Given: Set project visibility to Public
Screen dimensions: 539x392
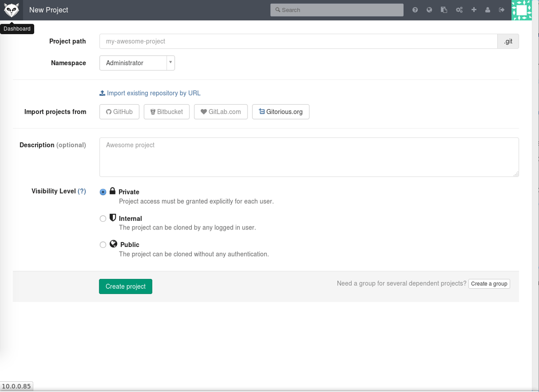Looking at the screenshot, I should click(x=102, y=244).
